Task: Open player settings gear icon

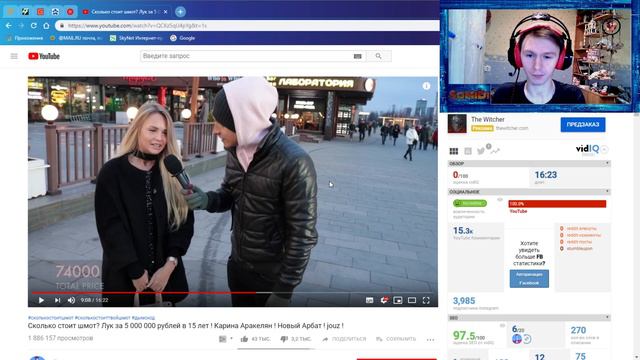Action: point(384,300)
